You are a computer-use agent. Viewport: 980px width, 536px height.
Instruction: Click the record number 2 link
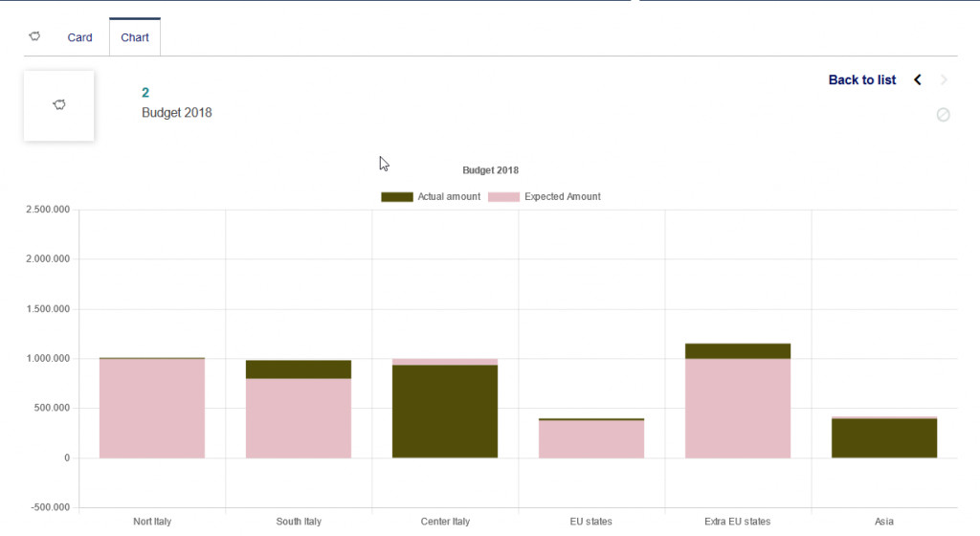pyautogui.click(x=145, y=93)
